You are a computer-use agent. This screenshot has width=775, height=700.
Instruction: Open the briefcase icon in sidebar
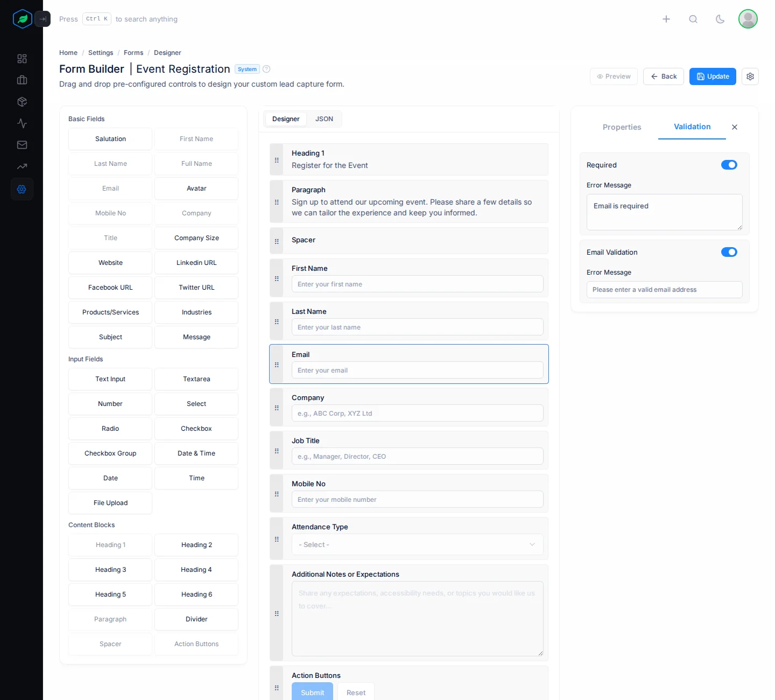[22, 80]
